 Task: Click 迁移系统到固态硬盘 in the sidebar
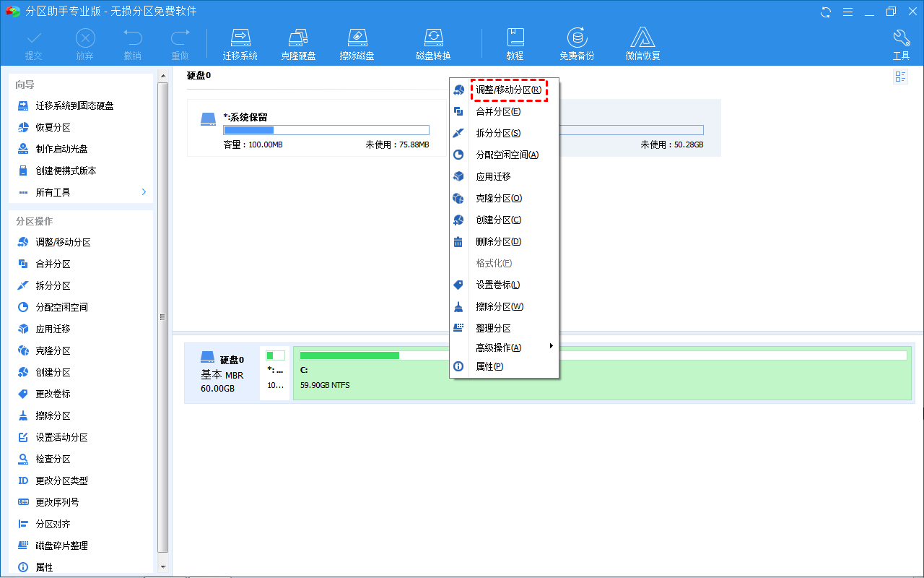(74, 105)
